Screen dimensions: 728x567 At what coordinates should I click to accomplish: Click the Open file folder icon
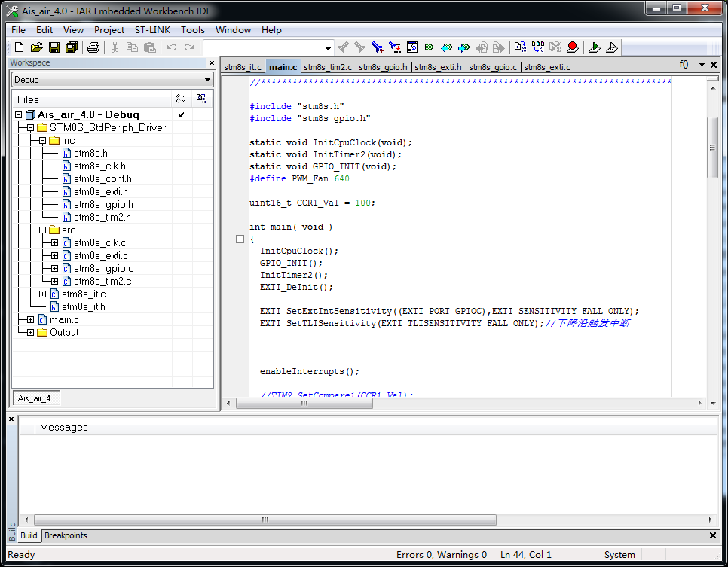pyautogui.click(x=37, y=47)
